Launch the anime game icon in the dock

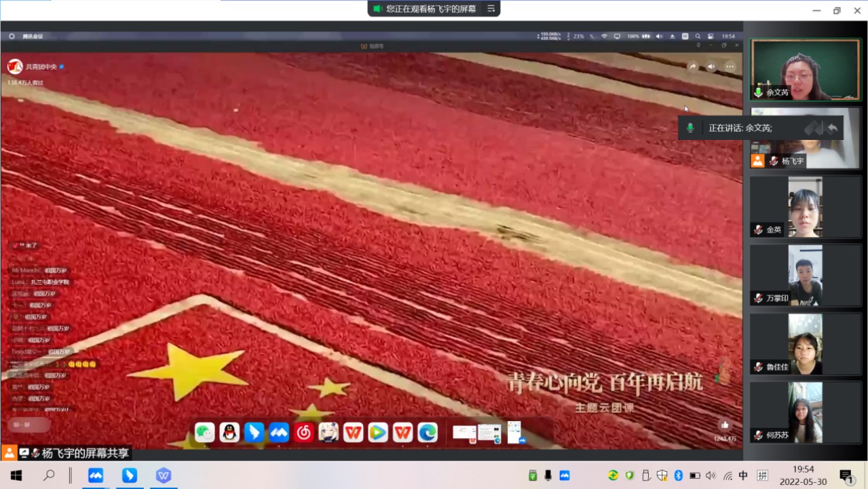click(x=328, y=432)
